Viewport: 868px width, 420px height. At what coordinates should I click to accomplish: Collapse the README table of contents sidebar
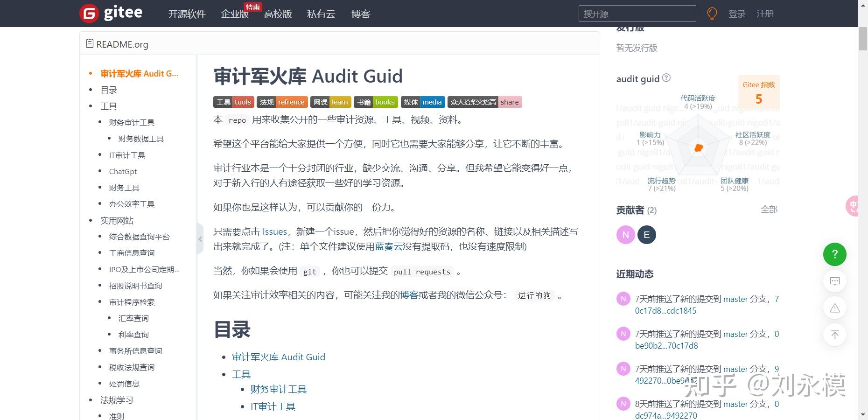tap(200, 238)
